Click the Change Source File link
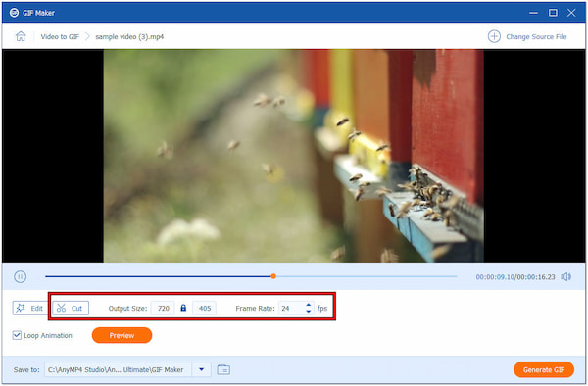Screen dimensions: 588x386 (x=536, y=36)
